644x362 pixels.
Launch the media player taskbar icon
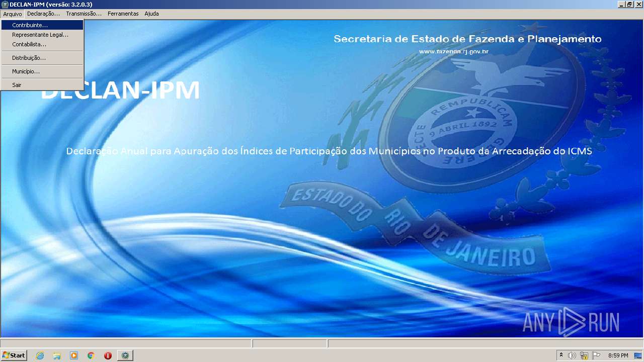74,355
